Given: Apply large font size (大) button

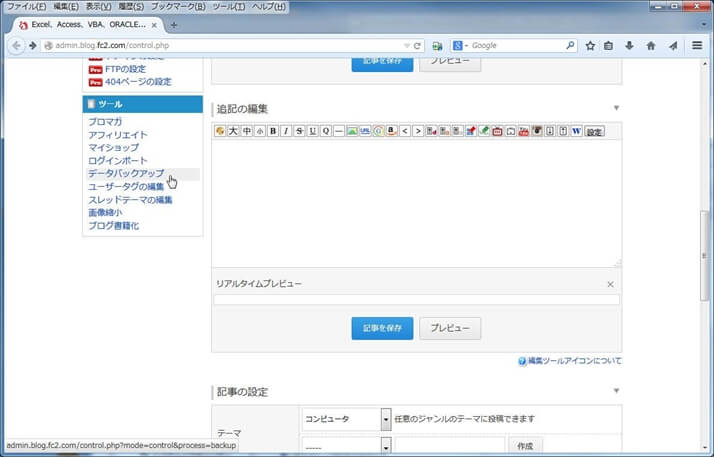Looking at the screenshot, I should (x=233, y=131).
